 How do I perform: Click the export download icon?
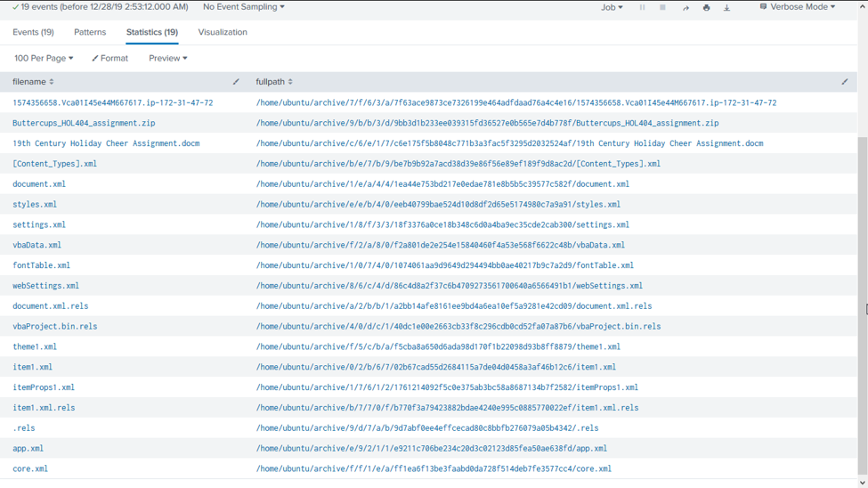click(x=726, y=7)
